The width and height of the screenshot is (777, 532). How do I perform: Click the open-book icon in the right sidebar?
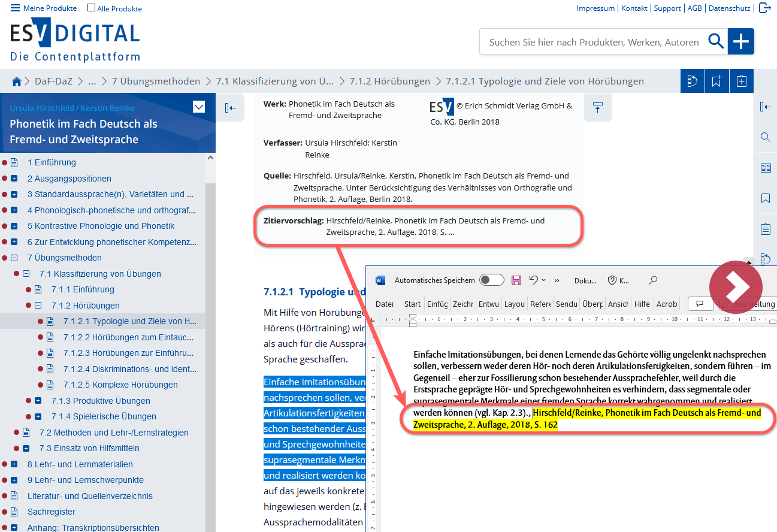pos(765,168)
